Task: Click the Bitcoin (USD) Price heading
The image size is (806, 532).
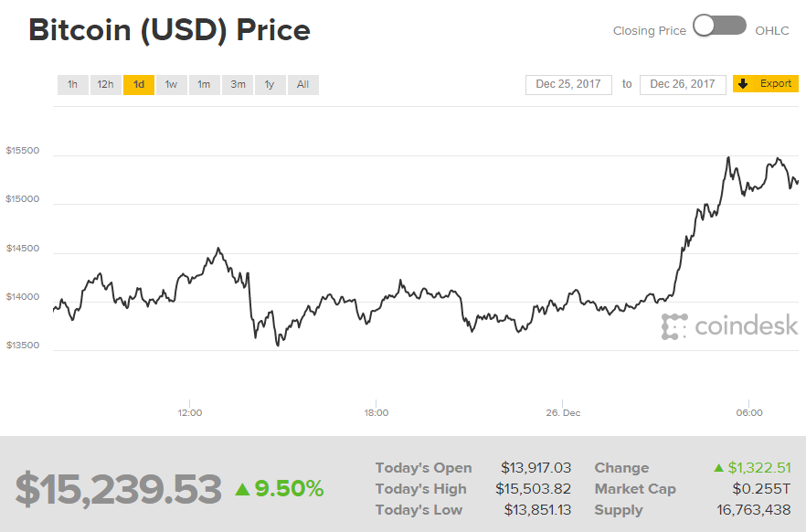Action: pyautogui.click(x=170, y=30)
